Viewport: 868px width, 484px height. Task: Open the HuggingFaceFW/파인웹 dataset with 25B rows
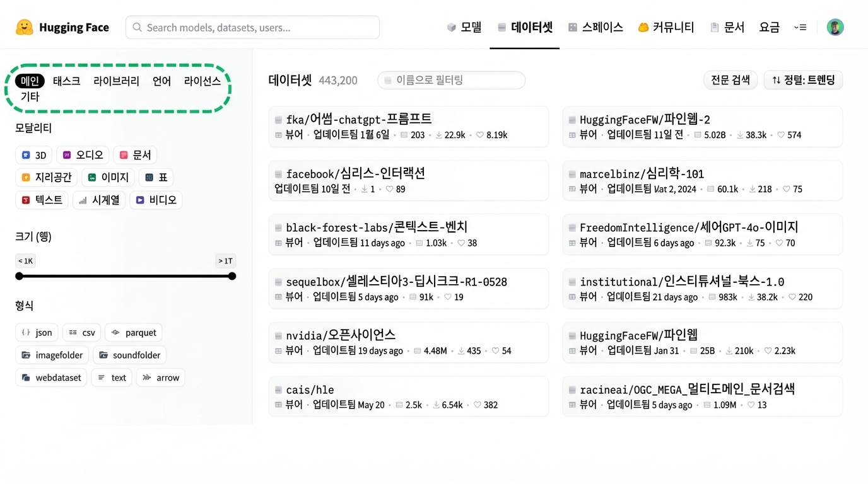[702, 342]
